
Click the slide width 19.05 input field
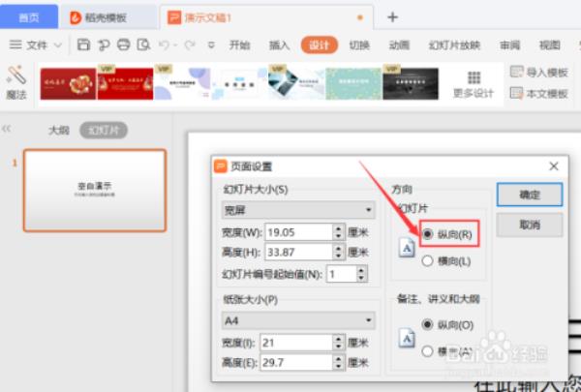[x=299, y=231]
